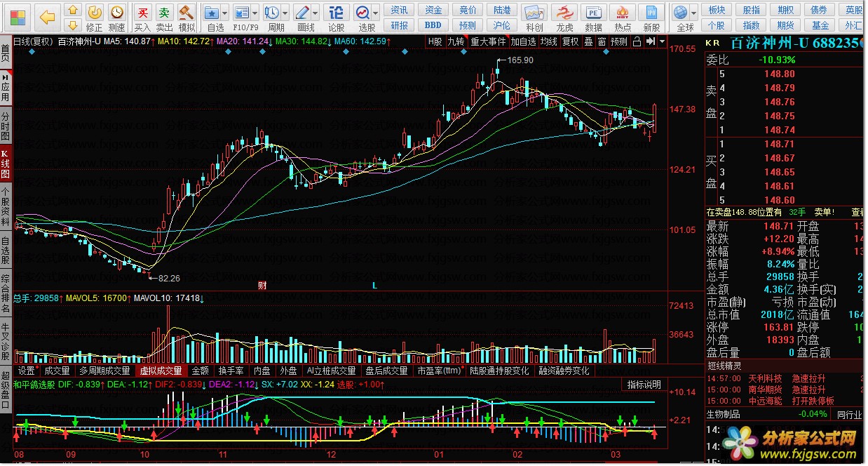This screenshot has width=868, height=466.
Task: Click the 板块 toolbar button
Action: 717,10
